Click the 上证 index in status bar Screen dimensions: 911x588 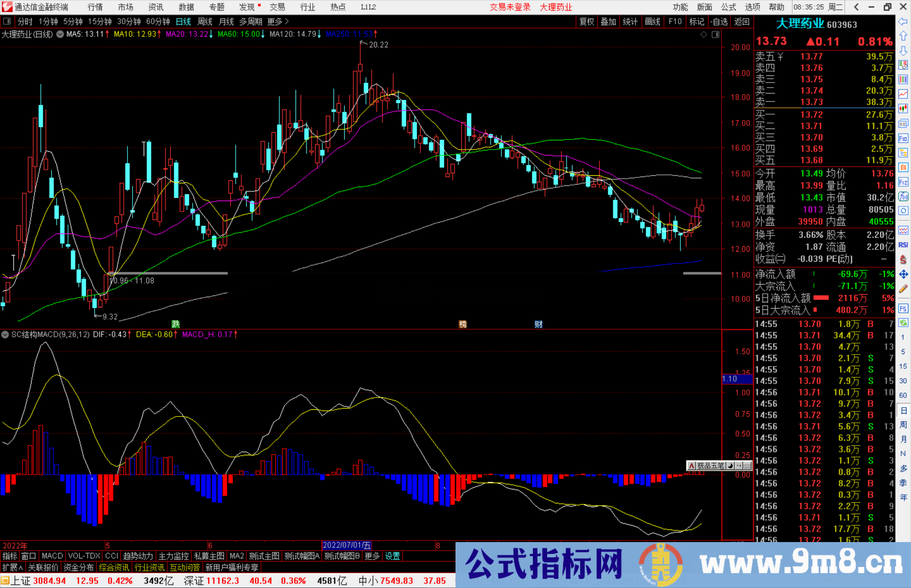(20, 581)
